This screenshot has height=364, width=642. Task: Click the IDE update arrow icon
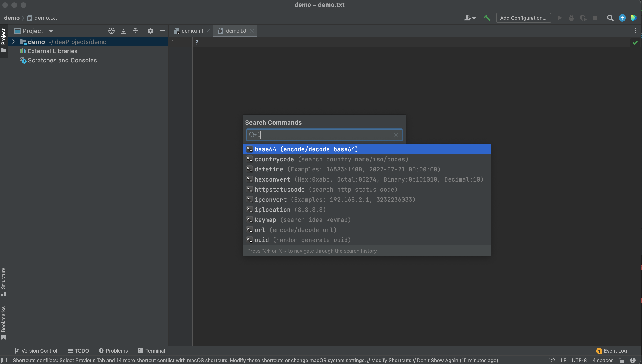point(622,18)
